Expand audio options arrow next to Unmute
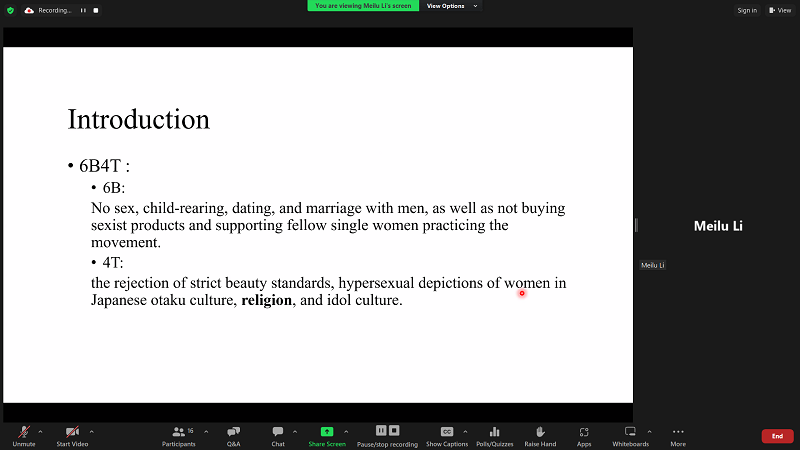The width and height of the screenshot is (800, 450). (40, 432)
